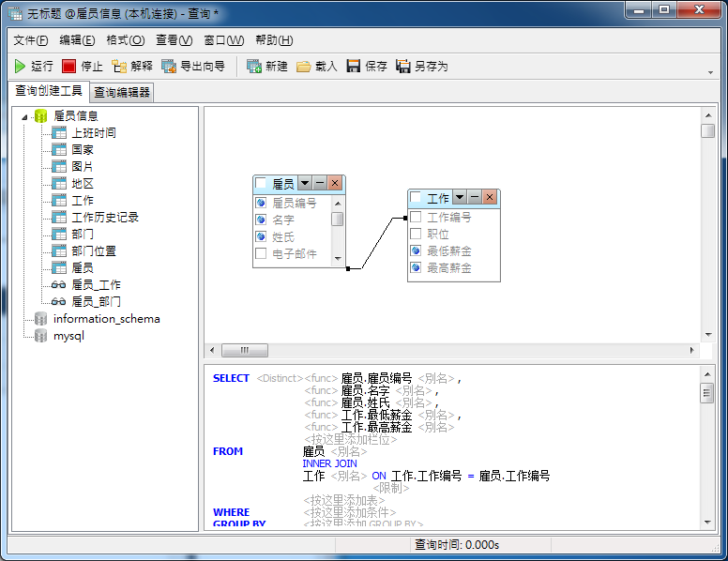This screenshot has height=561, width=728.
Task: Open the 格式(O) menu
Action: [x=125, y=40]
